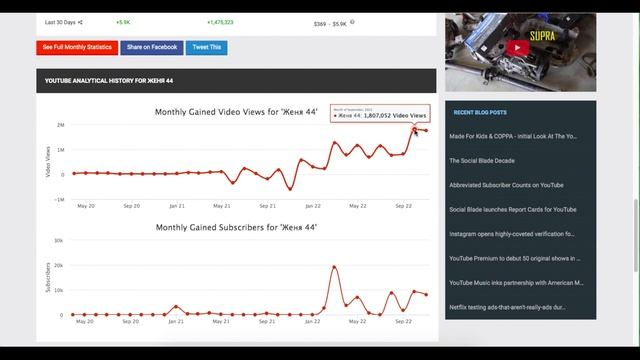Click See Full Monthly Statistics button

pyautogui.click(x=77, y=47)
